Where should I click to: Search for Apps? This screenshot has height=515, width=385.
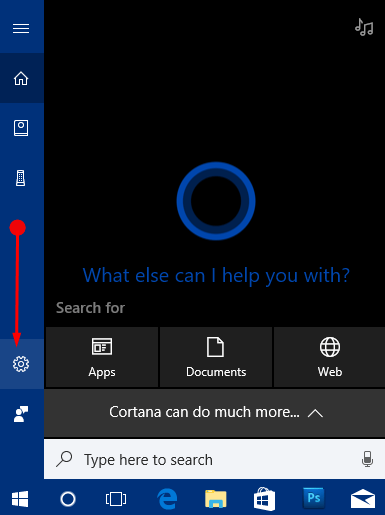[102, 357]
